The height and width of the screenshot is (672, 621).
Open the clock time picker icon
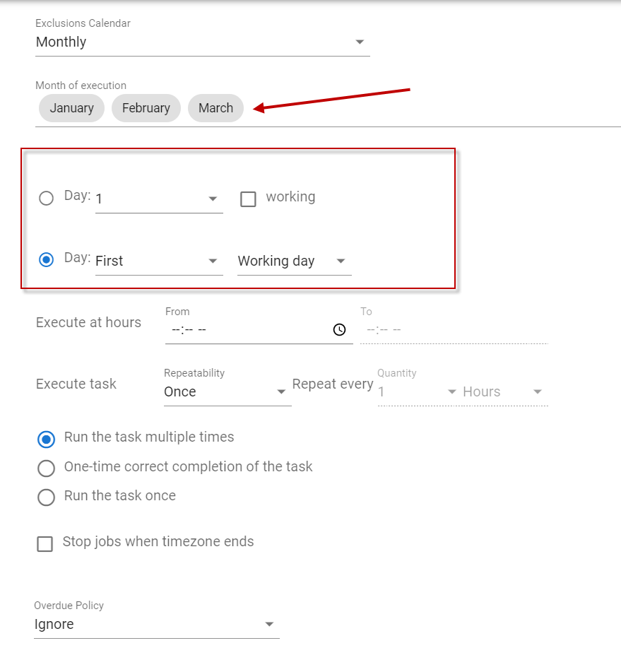pos(339,329)
